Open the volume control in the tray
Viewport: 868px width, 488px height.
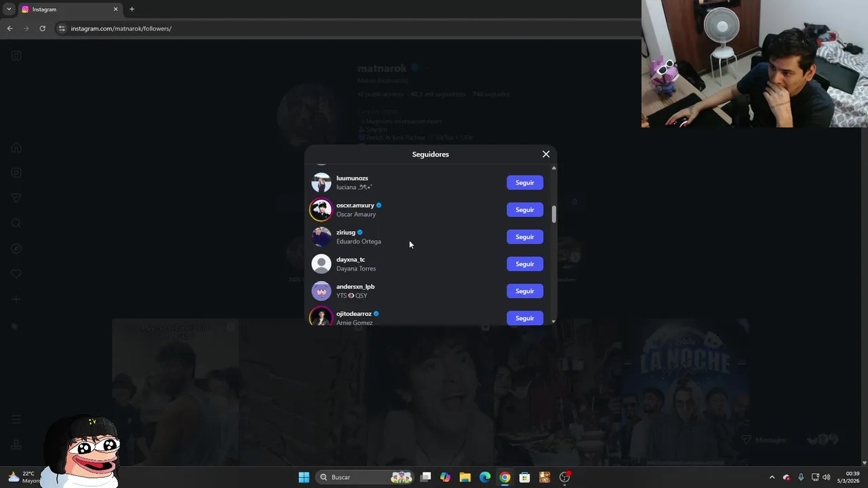coord(826,477)
